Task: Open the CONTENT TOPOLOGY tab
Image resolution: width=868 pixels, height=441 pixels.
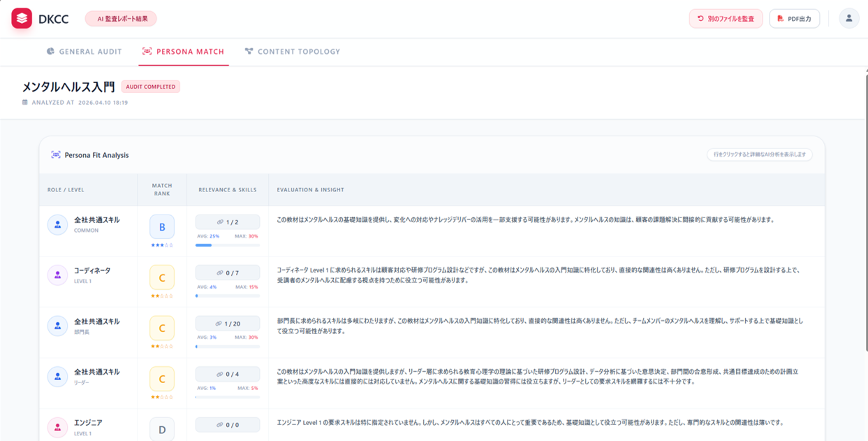Action: point(293,52)
